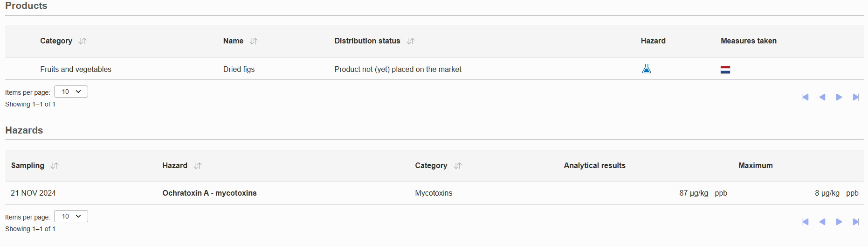Sort Products by Name column

click(254, 41)
